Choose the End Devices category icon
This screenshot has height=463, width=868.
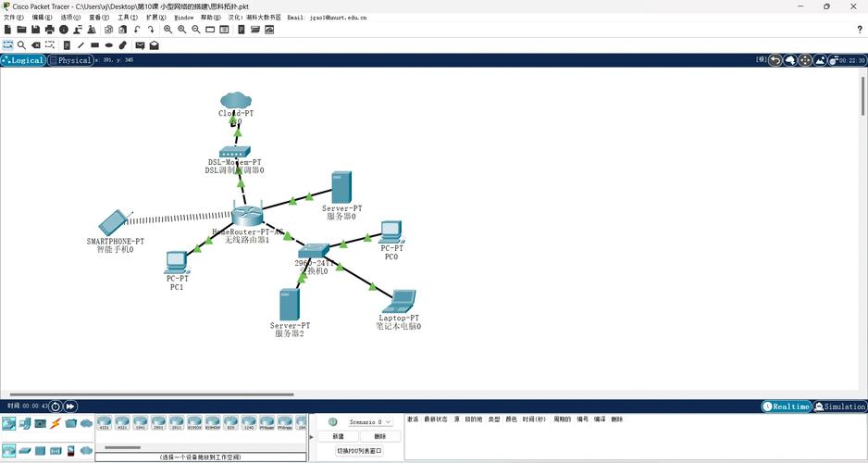coord(24,424)
